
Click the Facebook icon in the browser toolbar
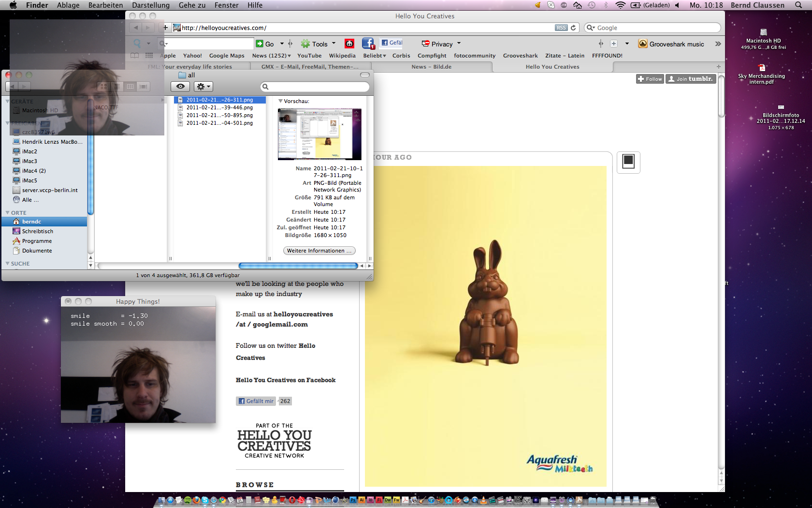[x=368, y=44]
